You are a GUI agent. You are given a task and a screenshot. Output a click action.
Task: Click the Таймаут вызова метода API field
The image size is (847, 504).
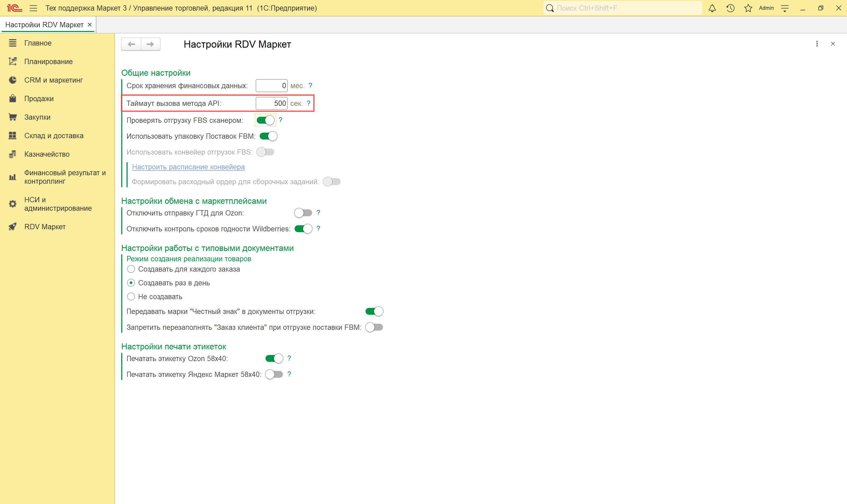click(x=271, y=103)
